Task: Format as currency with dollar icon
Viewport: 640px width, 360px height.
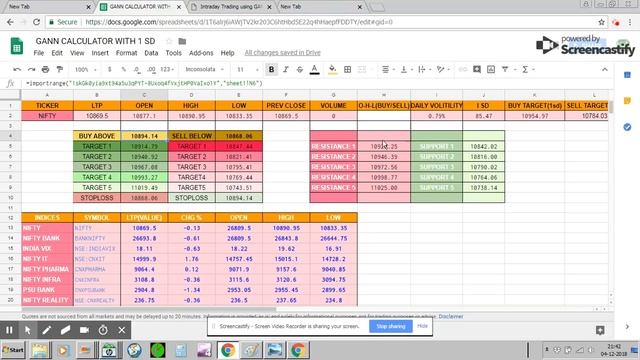Action: [x=109, y=70]
